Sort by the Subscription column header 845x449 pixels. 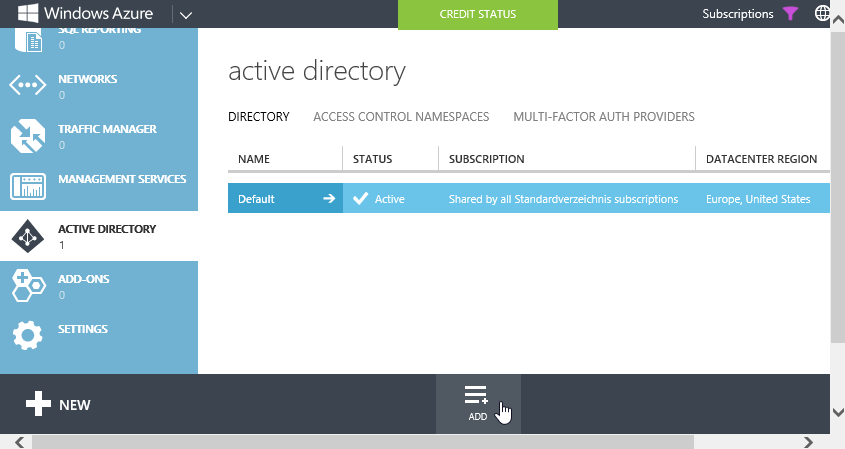(486, 159)
